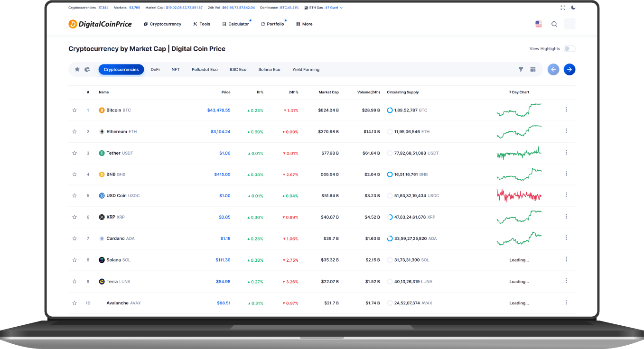Switch to the DeFi tab
644x349 pixels.
(x=155, y=69)
